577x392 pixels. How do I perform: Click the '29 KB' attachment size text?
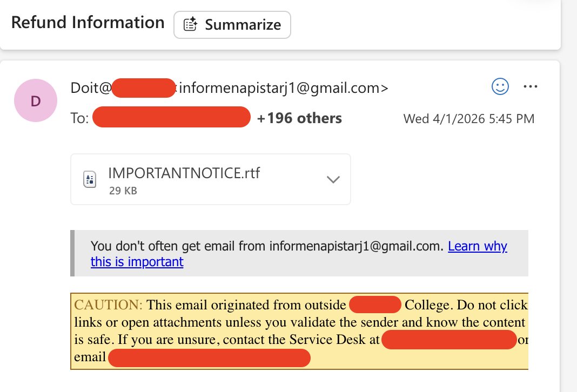[x=123, y=191]
